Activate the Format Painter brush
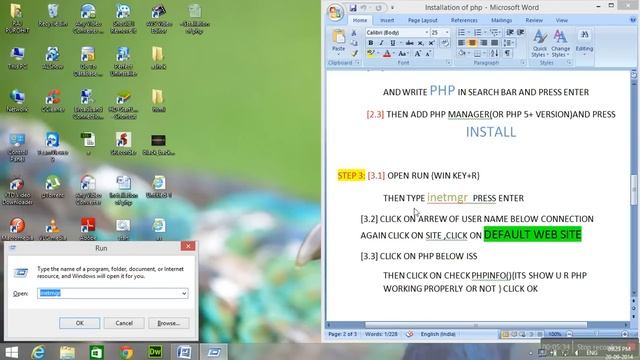Image resolution: width=640 pixels, height=360 pixels. click(354, 53)
